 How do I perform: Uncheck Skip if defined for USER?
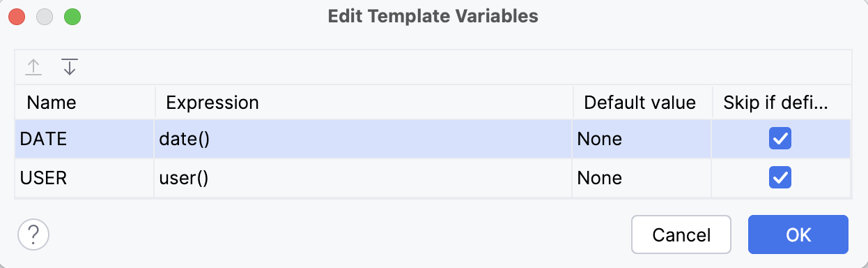pyautogui.click(x=780, y=177)
